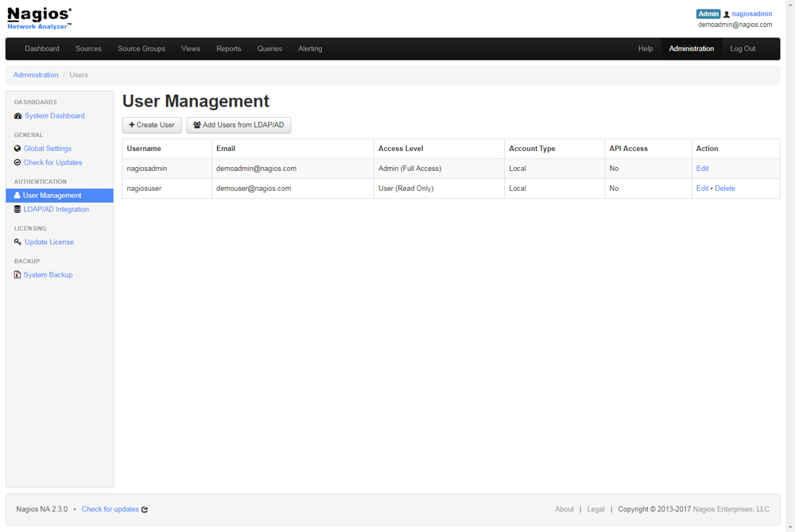
Task: Click the Nagios Network Analyzer logo
Action: click(x=40, y=18)
